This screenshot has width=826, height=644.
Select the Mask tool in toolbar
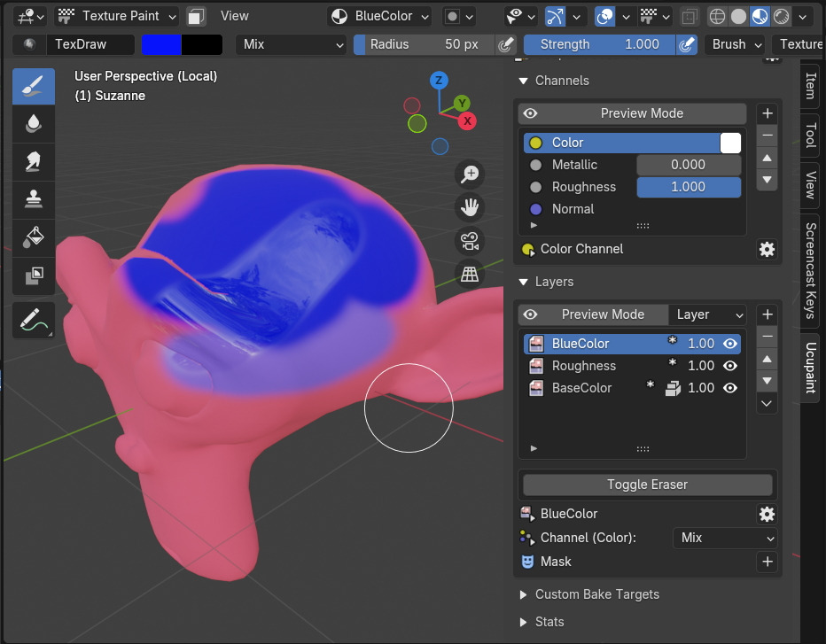point(33,275)
